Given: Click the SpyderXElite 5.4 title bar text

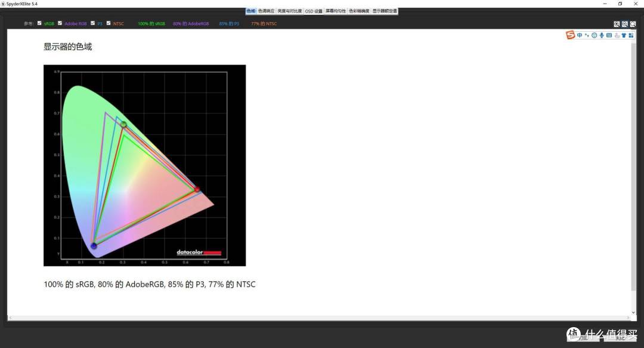Looking at the screenshot, I should click(22, 4).
